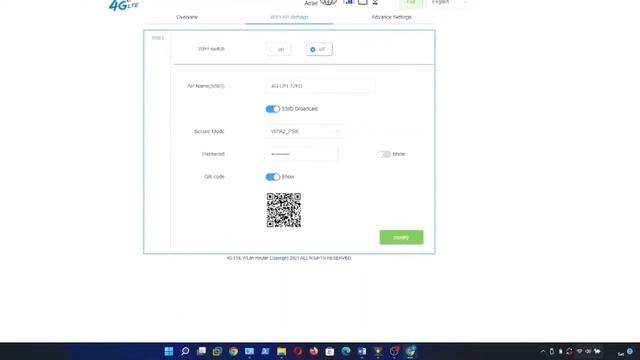Toggle Show next to the password
The image size is (640, 360).
(384, 154)
